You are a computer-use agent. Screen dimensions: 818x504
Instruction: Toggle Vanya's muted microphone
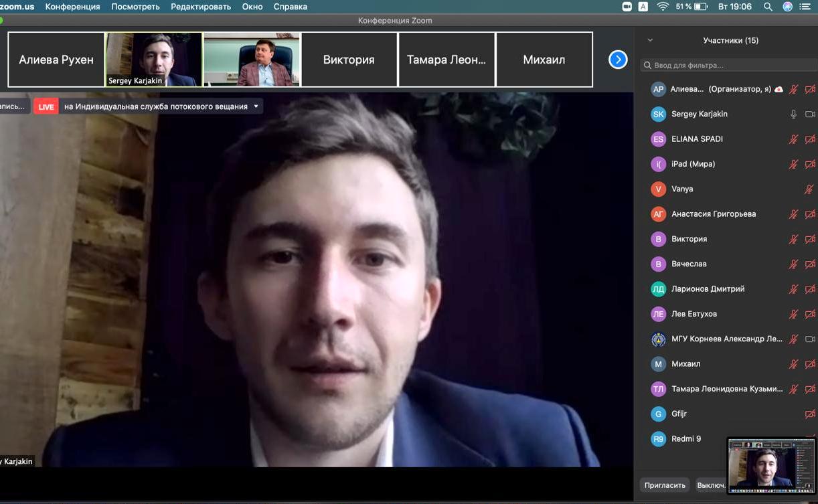click(809, 189)
